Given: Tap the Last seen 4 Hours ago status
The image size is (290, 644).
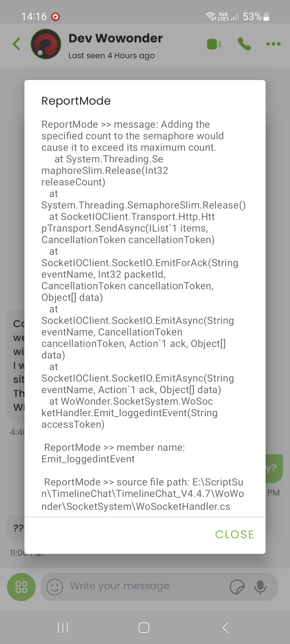Looking at the screenshot, I should pyautogui.click(x=111, y=56).
